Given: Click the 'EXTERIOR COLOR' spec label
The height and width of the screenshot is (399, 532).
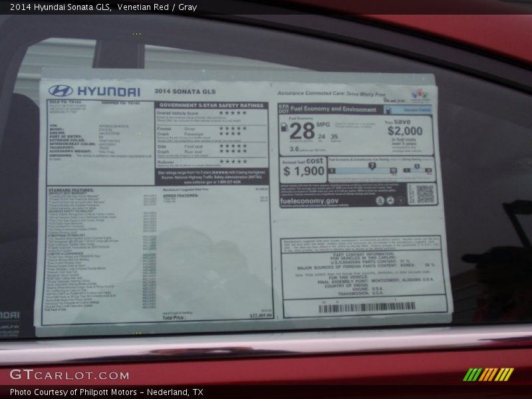Looking at the screenshot, I should point(67,140).
